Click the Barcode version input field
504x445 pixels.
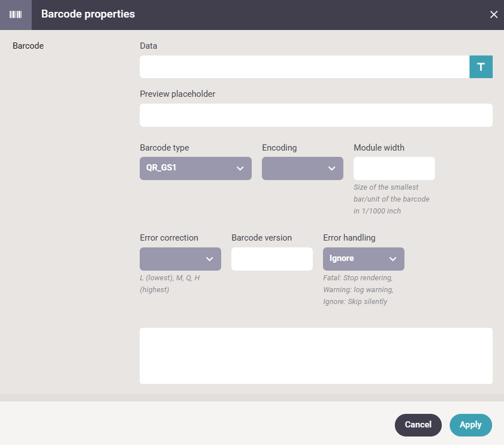tap(272, 259)
